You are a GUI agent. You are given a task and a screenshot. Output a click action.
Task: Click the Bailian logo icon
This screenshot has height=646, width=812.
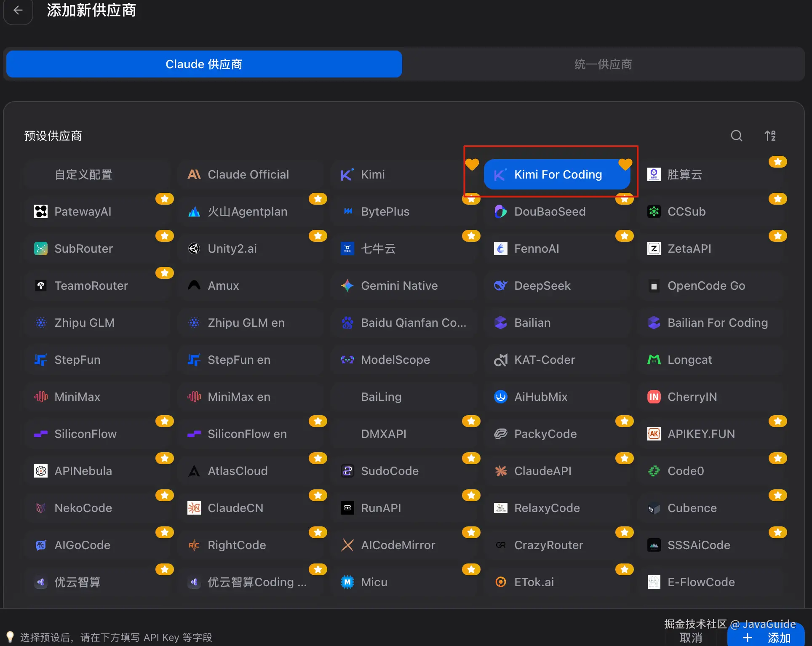pos(500,323)
